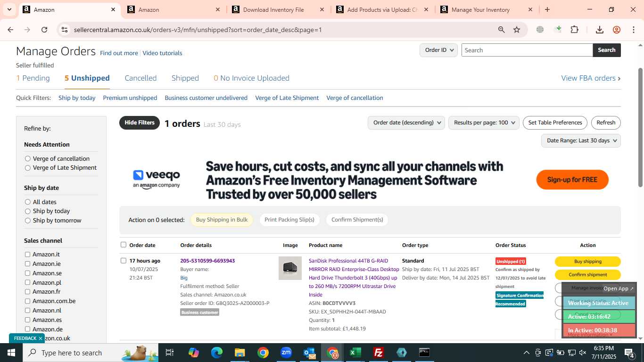Tick the checkbox for order 205-5310599-6693943
Image resolution: width=644 pixels, height=362 pixels.
point(124,261)
